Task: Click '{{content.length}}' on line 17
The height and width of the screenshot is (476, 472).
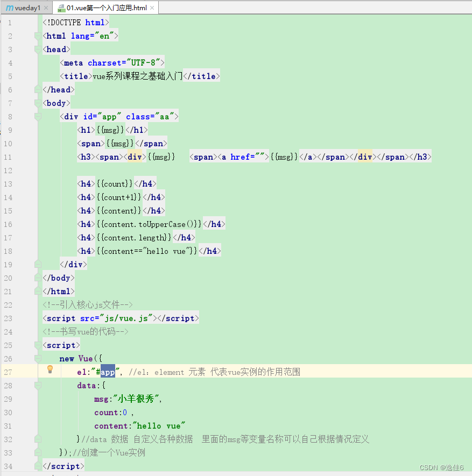Action: click(x=134, y=237)
